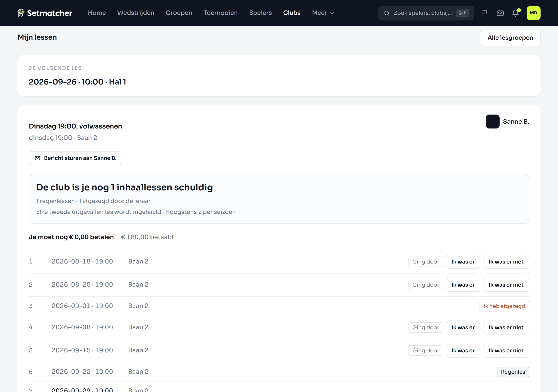Mark 'Ik was er niet' for lesson 2026-08-18
Screen dimensions: 558x392
click(506, 262)
